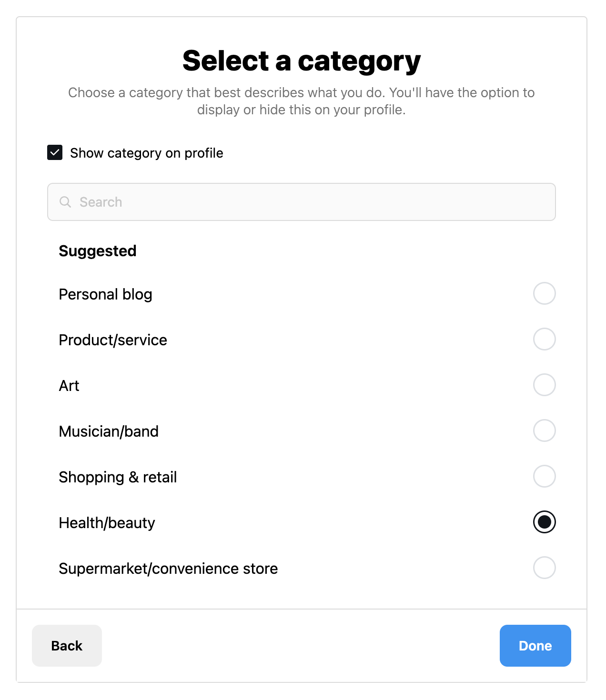Click Supermarket/convenience store label text
The width and height of the screenshot is (606, 700).
point(168,569)
